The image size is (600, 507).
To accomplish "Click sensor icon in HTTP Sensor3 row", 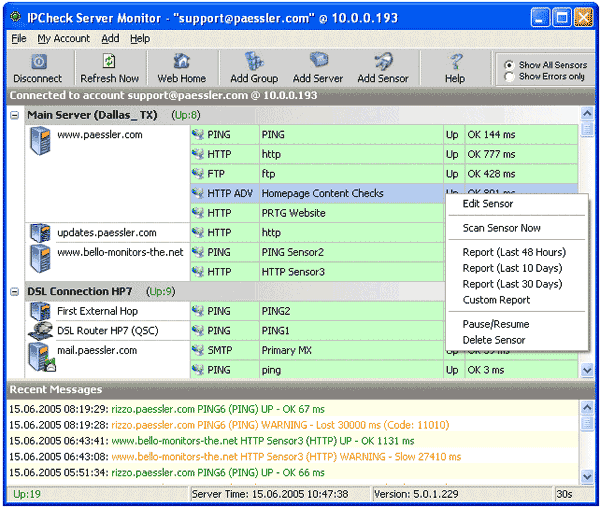I will [x=197, y=272].
